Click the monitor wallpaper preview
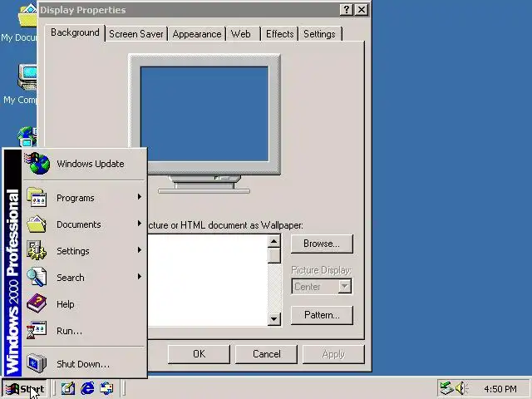The height and width of the screenshot is (399, 532). [204, 114]
